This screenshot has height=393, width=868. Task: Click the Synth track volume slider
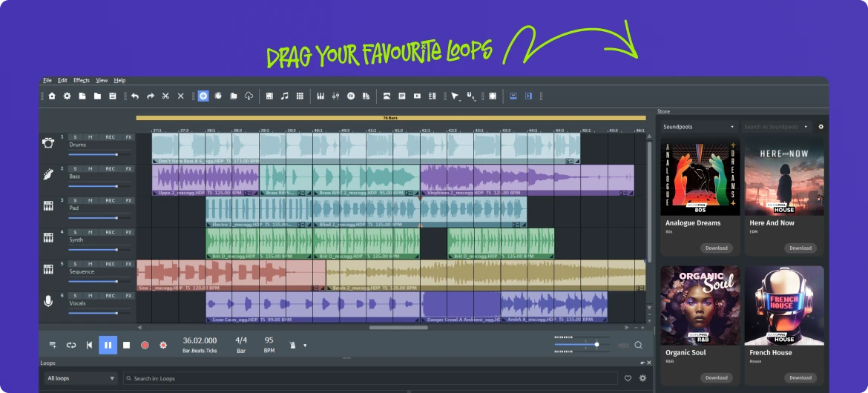[95, 250]
